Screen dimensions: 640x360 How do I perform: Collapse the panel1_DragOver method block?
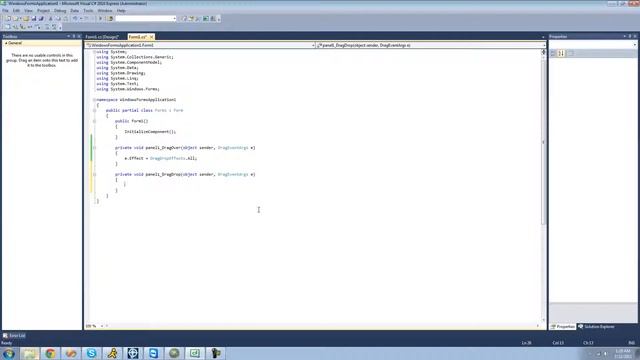(x=94, y=147)
